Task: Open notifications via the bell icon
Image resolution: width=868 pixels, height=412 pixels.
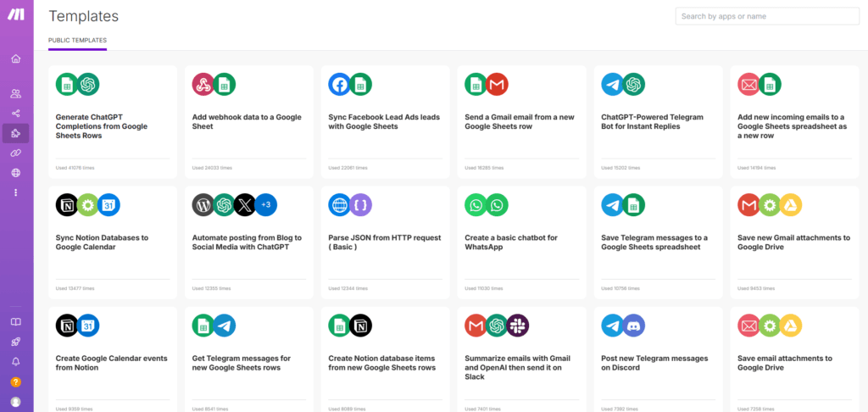Action: coord(15,362)
